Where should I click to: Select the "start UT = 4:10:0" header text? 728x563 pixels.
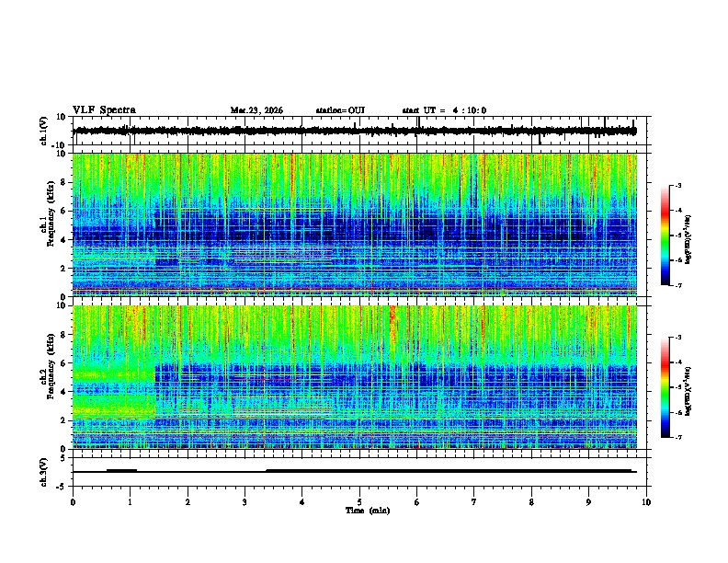[x=444, y=110]
